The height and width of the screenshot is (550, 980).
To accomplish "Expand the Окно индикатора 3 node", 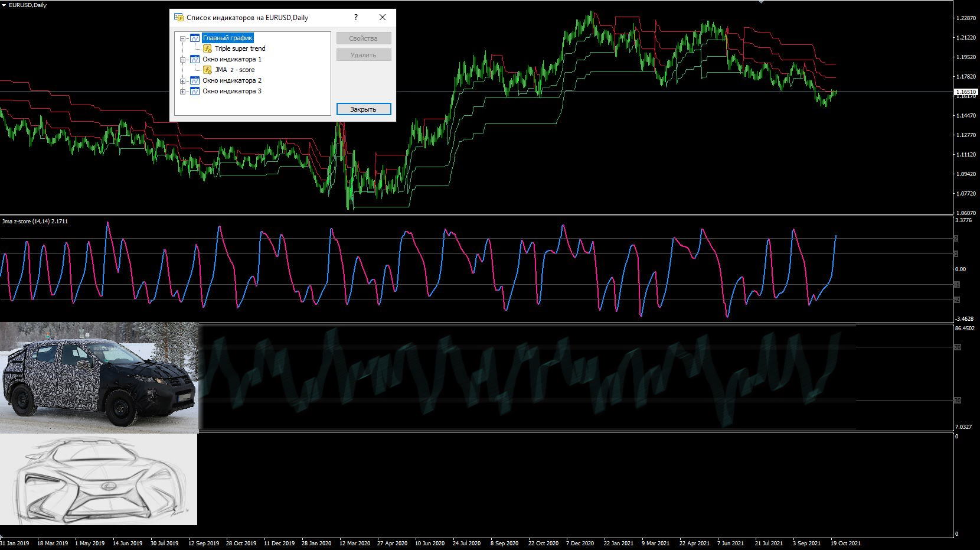I will [183, 92].
